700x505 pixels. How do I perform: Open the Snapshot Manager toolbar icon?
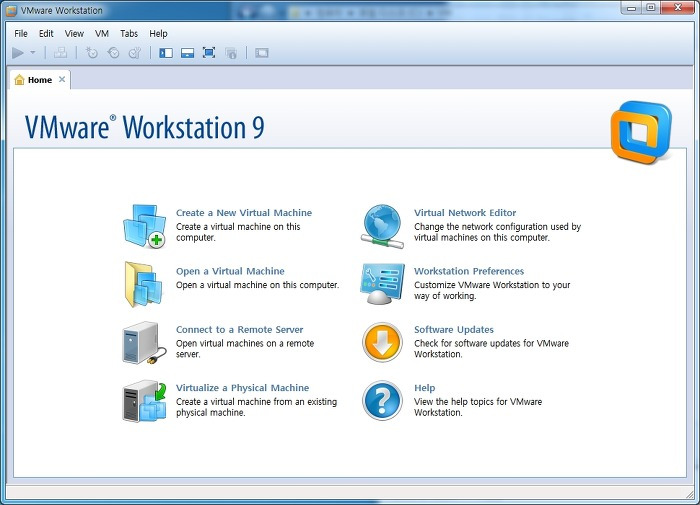pyautogui.click(x=135, y=53)
